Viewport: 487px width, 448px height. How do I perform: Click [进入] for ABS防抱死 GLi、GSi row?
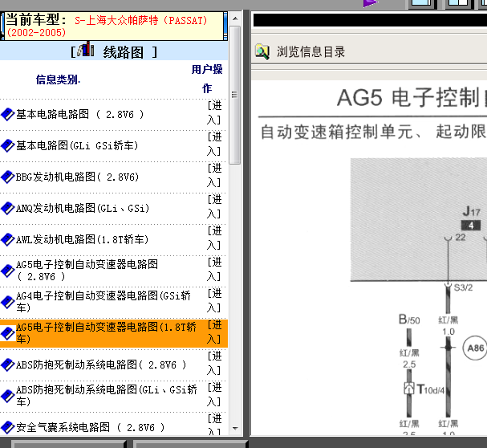tap(214, 394)
